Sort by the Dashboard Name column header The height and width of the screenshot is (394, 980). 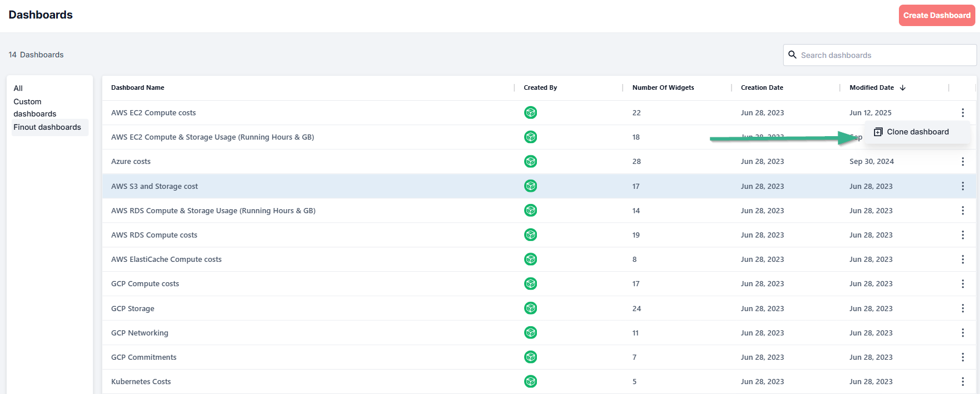(x=138, y=87)
